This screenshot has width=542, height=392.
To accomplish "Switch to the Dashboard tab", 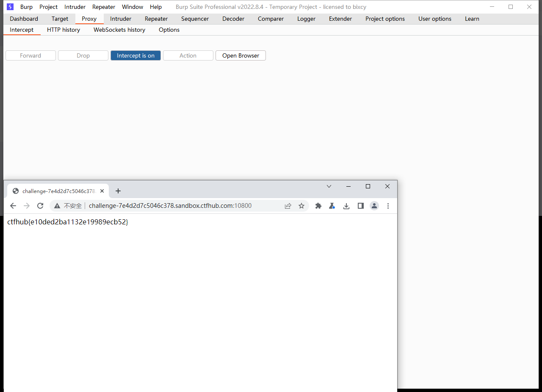I will [x=24, y=19].
